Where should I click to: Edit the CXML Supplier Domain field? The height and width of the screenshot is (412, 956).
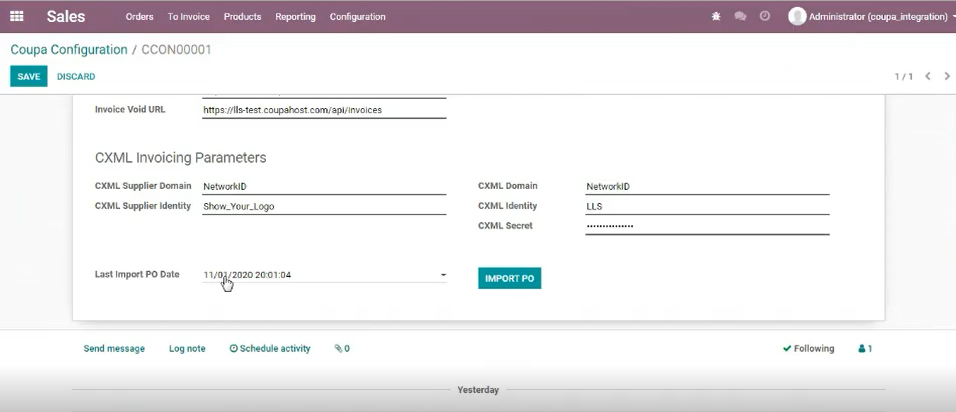(x=324, y=186)
